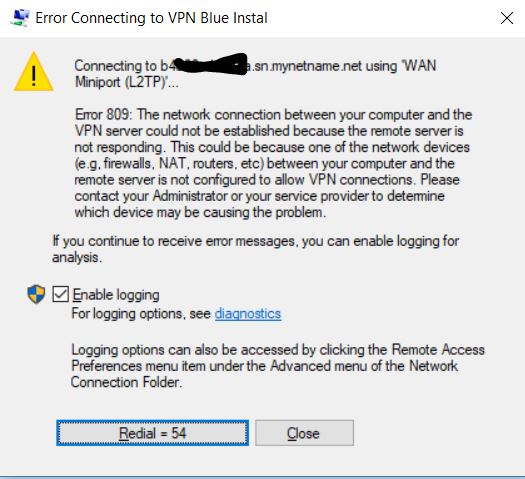Click the 'sn.mynetname.net' hostname text
Viewport: 525px width, 479px height.
pyautogui.click(x=307, y=66)
